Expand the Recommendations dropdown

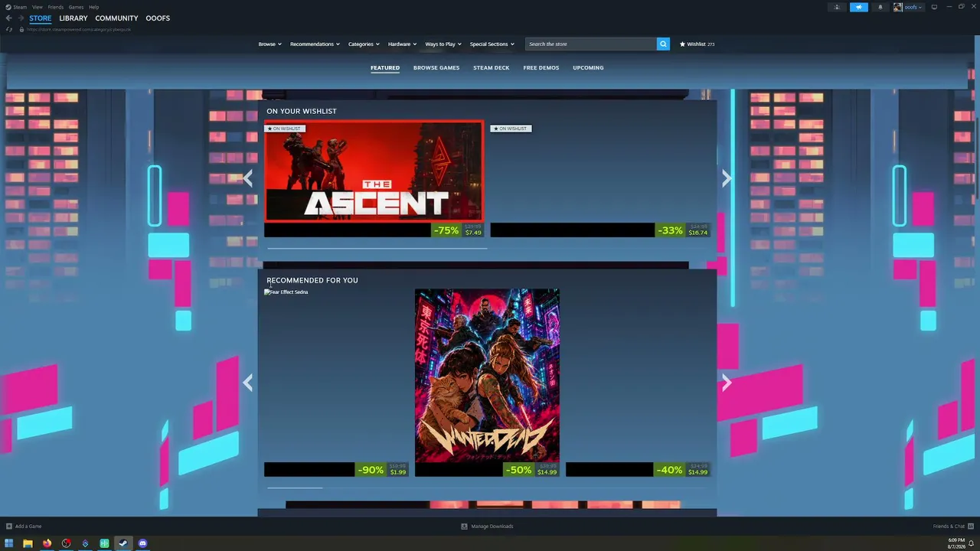click(x=315, y=44)
